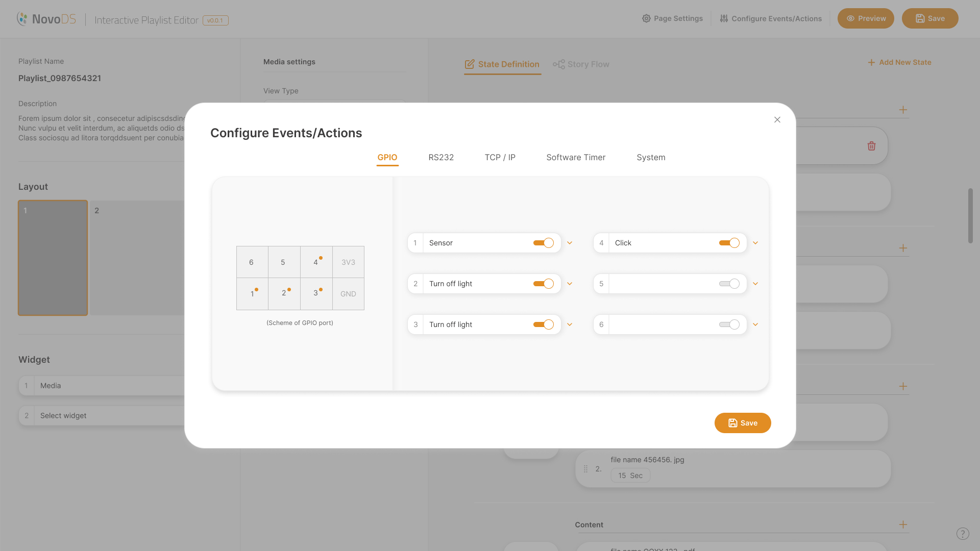
Task: Switch to the RS232 tab
Action: (441, 158)
